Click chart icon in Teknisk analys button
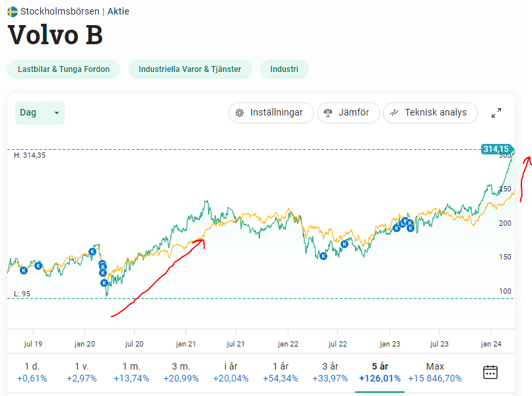532x396 pixels. [x=394, y=113]
